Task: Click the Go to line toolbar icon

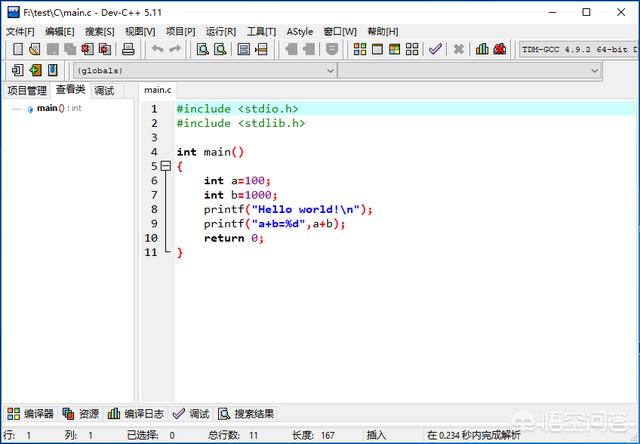Action: [x=261, y=49]
